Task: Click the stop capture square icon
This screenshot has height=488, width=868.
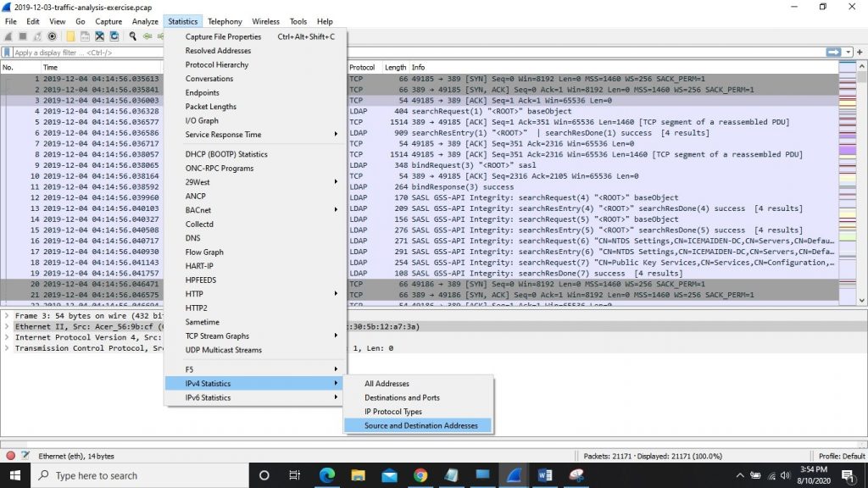Action: (x=23, y=36)
